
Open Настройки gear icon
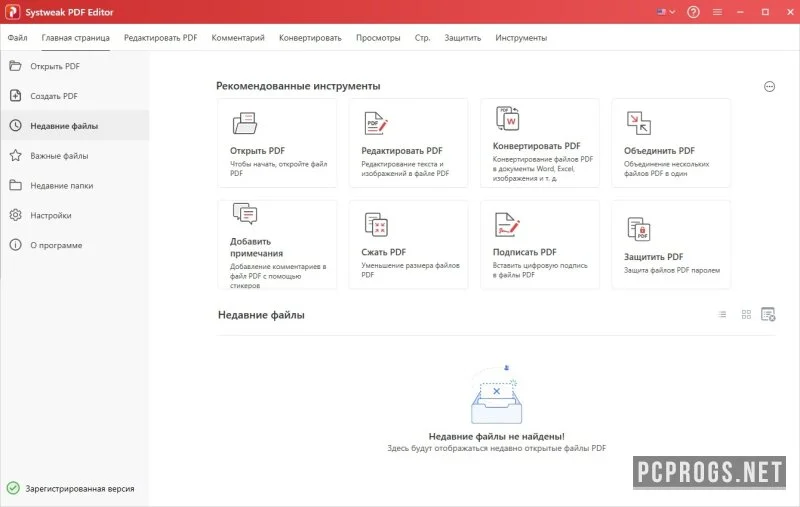pyautogui.click(x=15, y=215)
